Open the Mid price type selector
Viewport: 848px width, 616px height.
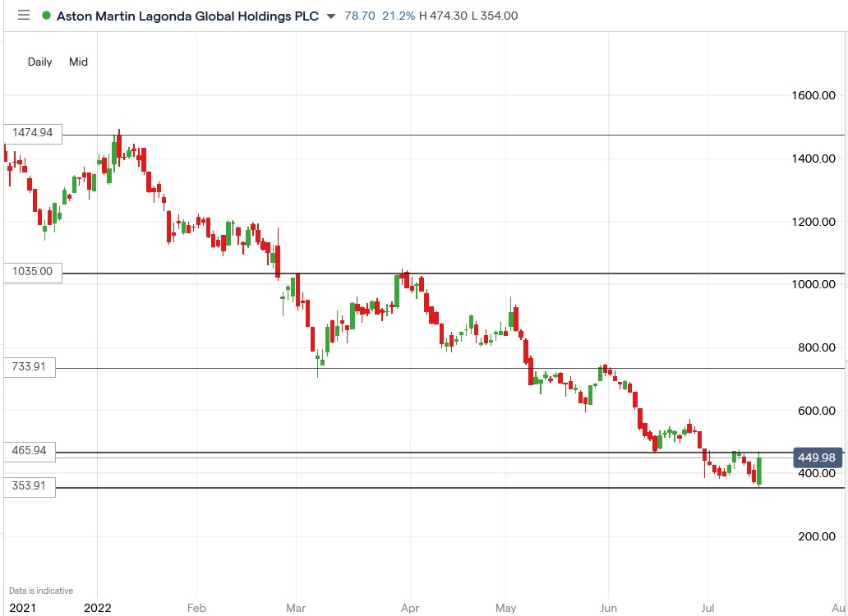click(x=78, y=62)
